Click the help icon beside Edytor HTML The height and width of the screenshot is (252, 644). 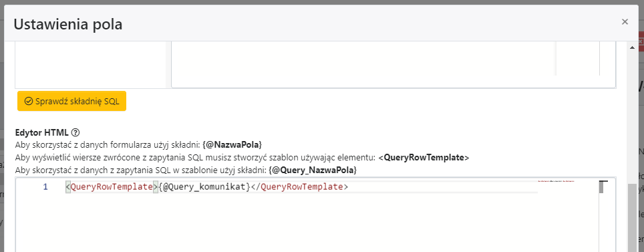coord(75,133)
